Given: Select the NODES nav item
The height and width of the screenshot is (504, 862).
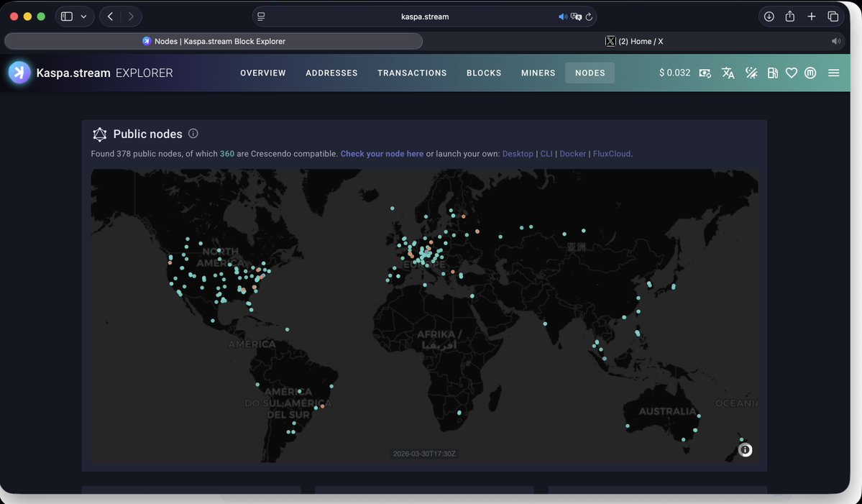Looking at the screenshot, I should (590, 73).
